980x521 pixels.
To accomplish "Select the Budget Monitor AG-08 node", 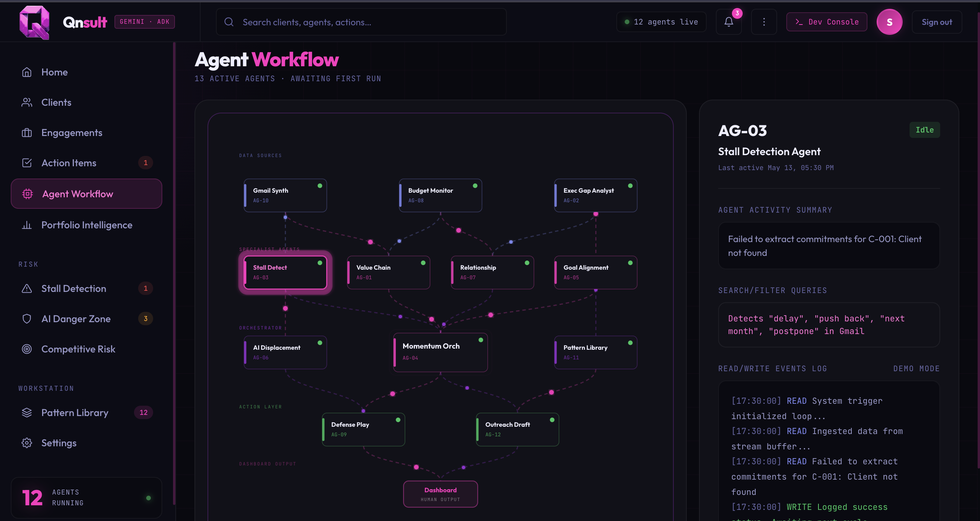I will click(440, 195).
